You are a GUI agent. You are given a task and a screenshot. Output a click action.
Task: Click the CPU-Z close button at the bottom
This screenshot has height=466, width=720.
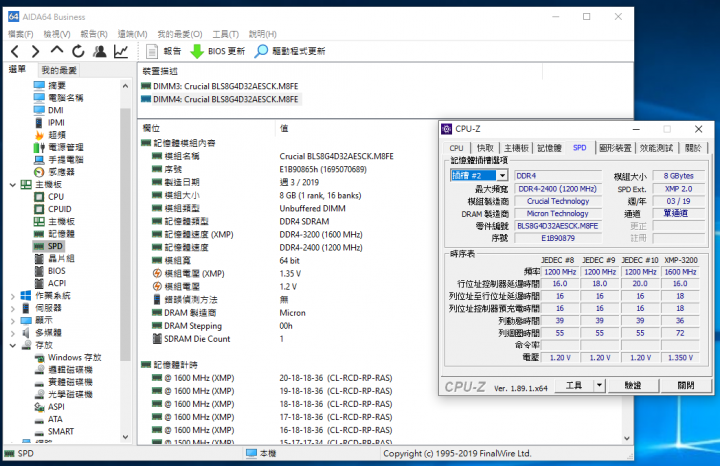click(686, 386)
